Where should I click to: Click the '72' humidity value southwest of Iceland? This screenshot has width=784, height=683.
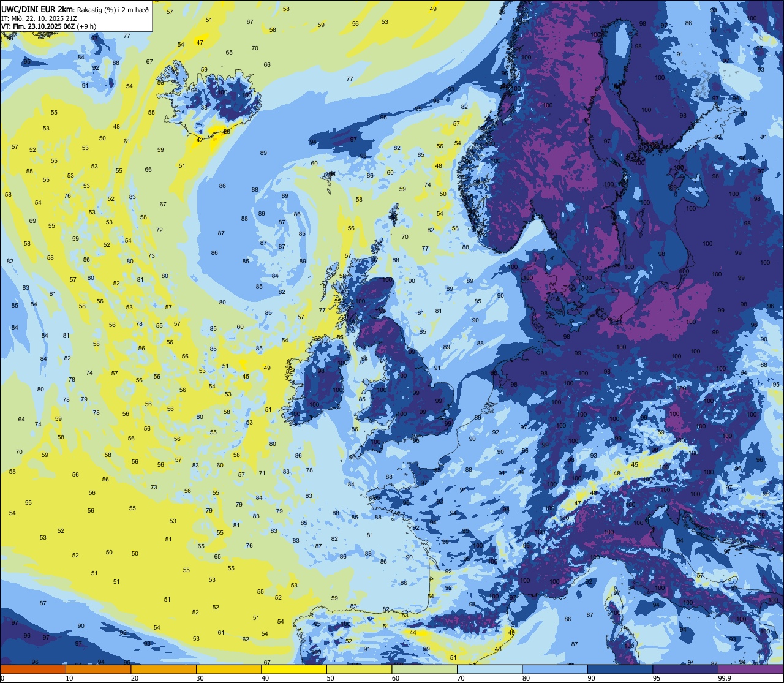pos(159,230)
